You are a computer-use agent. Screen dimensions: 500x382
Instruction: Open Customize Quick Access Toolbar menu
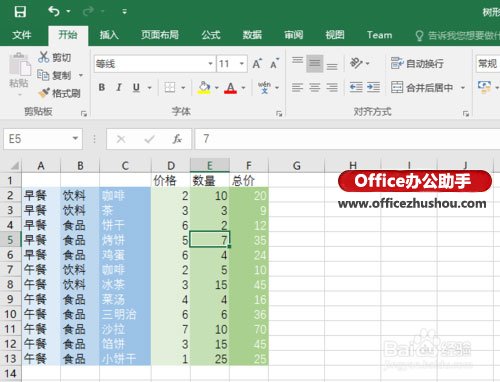[x=124, y=12]
